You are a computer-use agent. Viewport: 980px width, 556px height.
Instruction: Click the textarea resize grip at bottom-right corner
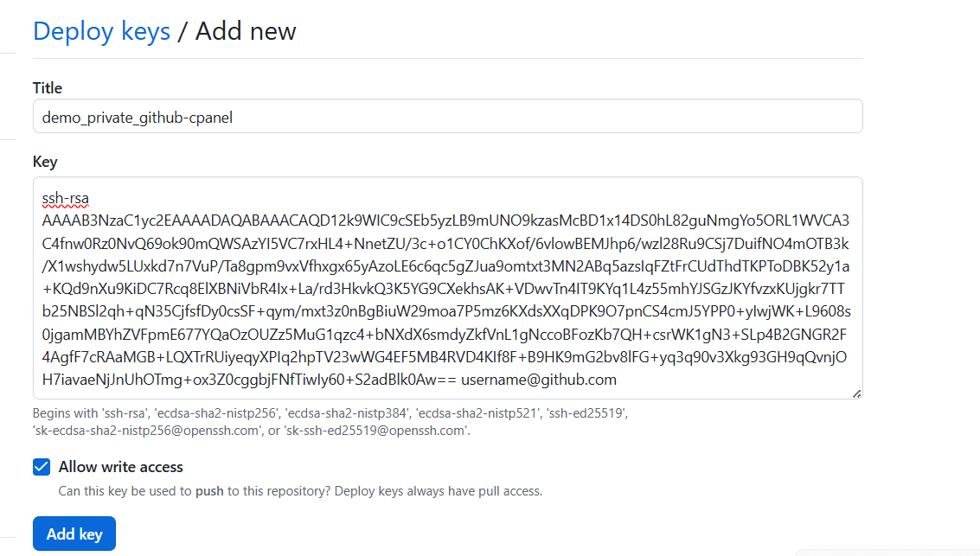[x=856, y=393]
